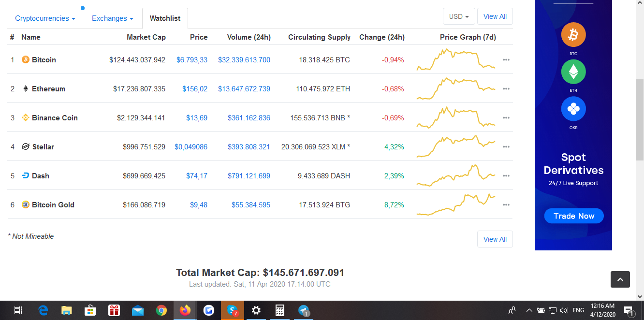This screenshot has height=320, width=644.
Task: Open File Explorer from the taskbar
Action: (x=67, y=310)
